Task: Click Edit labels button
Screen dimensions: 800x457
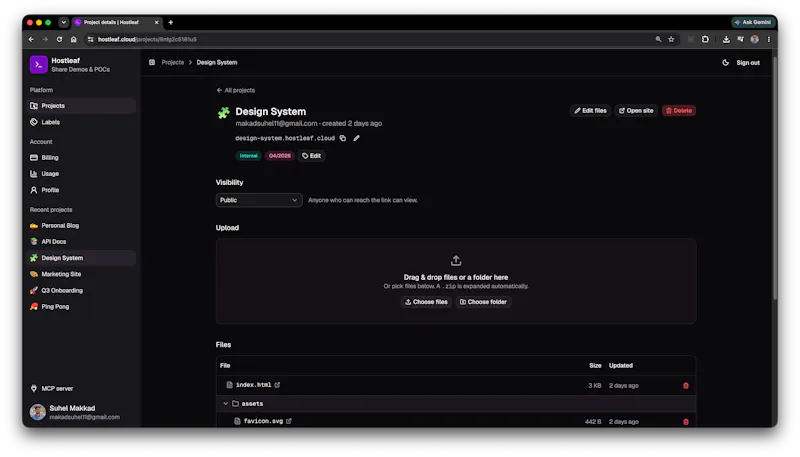Action: pyautogui.click(x=311, y=156)
